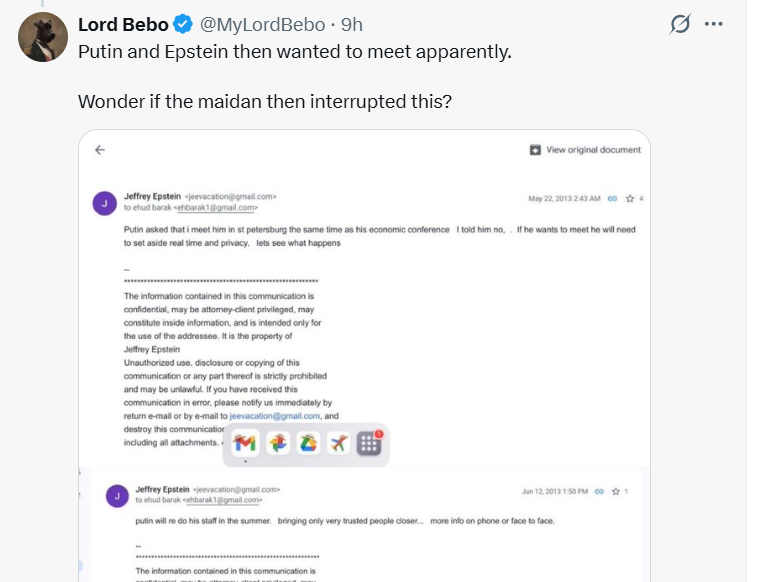The image size is (761, 582).
Task: Click the Grok explain post icon
Action: [680, 24]
